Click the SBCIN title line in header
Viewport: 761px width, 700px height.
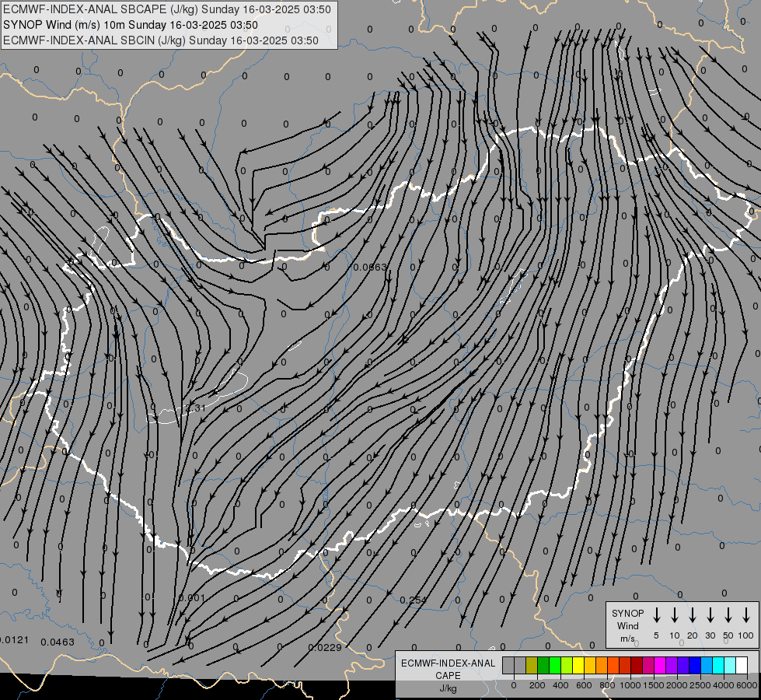[x=161, y=40]
